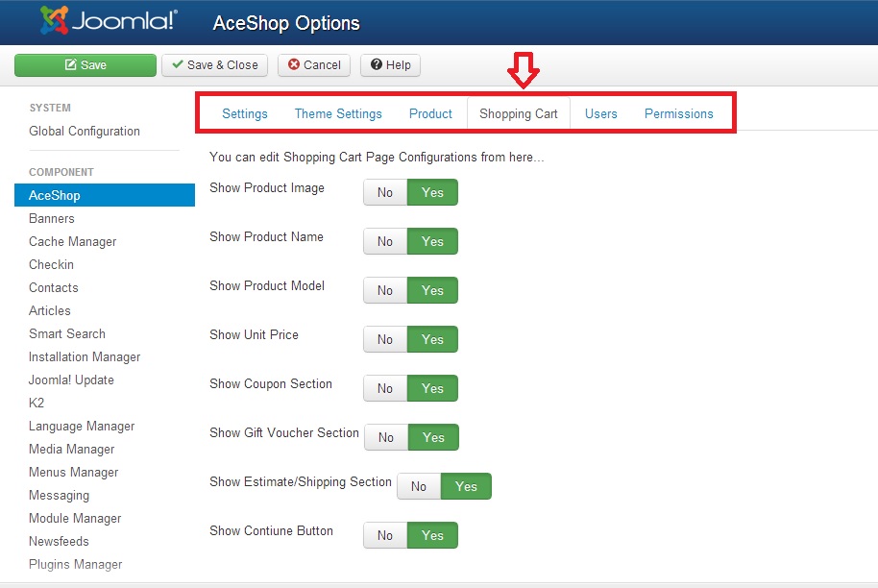Open Articles component options
This screenshot has height=588, width=878.
click(50, 310)
